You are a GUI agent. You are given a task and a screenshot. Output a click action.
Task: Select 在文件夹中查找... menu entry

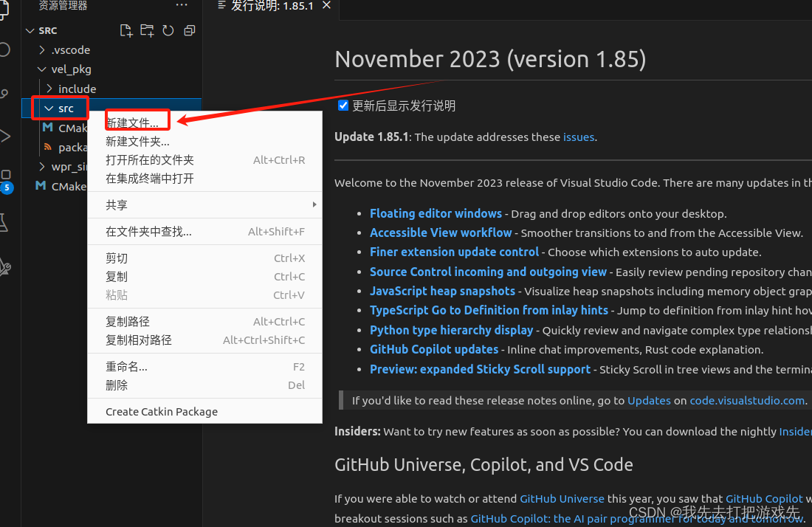coord(204,232)
